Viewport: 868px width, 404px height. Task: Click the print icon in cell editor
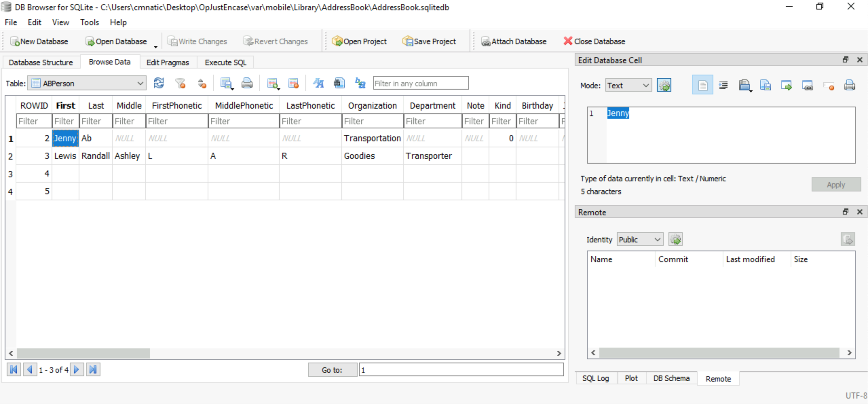849,85
